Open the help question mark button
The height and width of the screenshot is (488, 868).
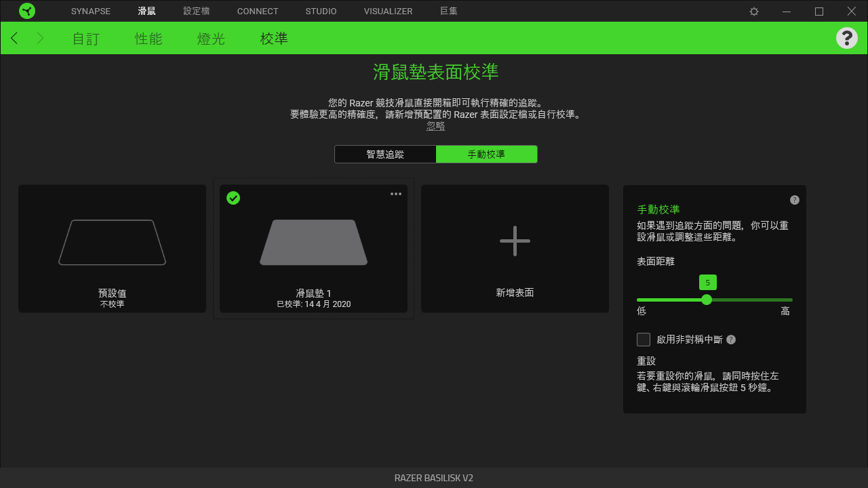coord(847,38)
